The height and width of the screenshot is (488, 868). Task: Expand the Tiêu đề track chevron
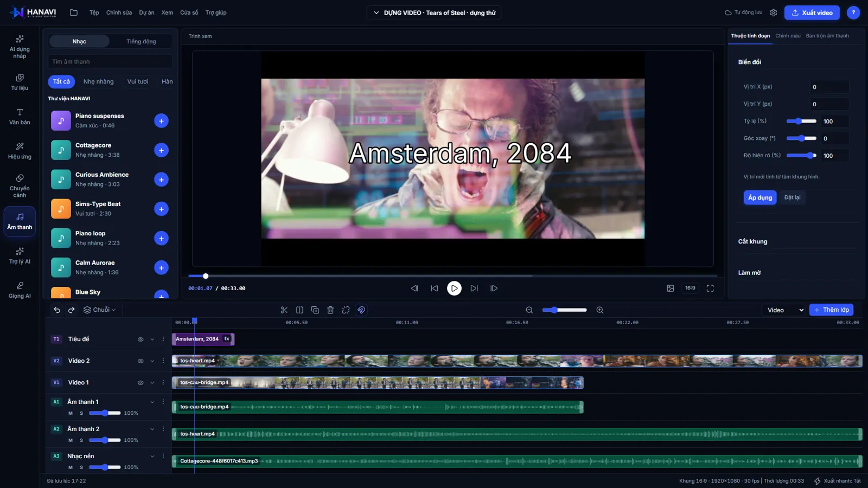152,339
